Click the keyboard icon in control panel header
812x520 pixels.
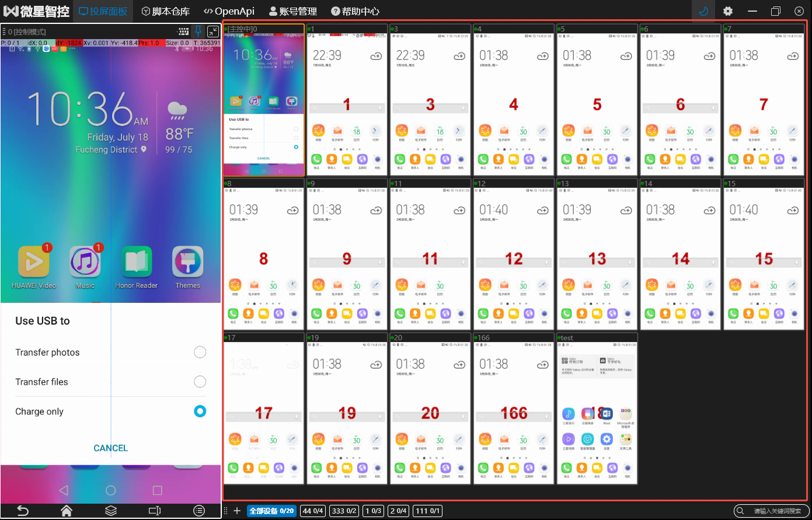pyautogui.click(x=183, y=32)
